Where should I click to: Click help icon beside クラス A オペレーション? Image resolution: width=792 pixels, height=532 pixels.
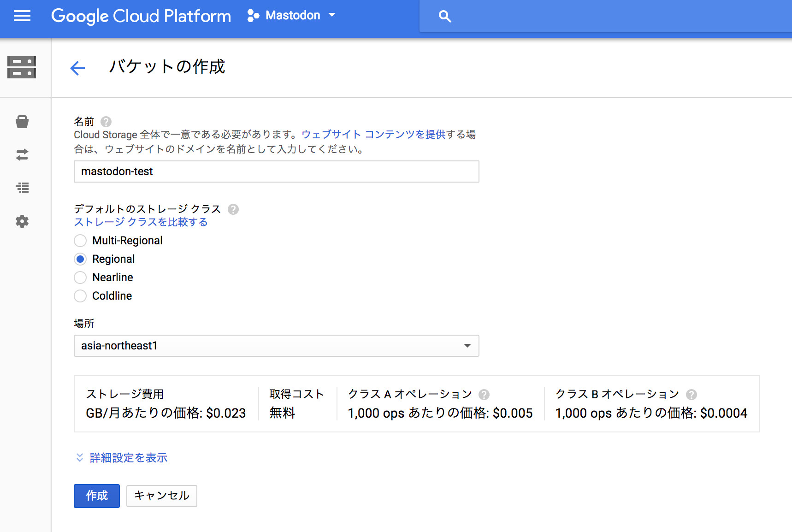pyautogui.click(x=484, y=395)
